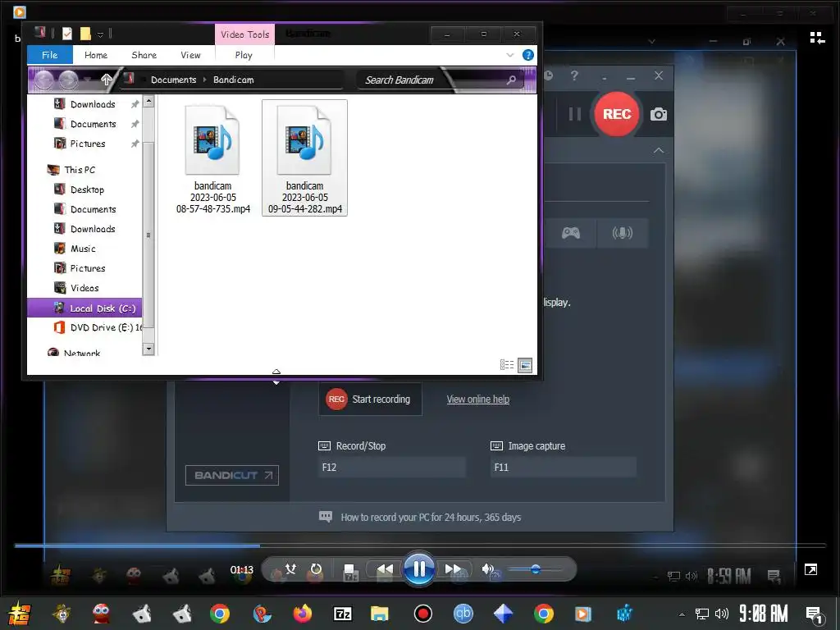Open the Play ribbon tab
Screen dimensions: 840x630
click(x=244, y=55)
